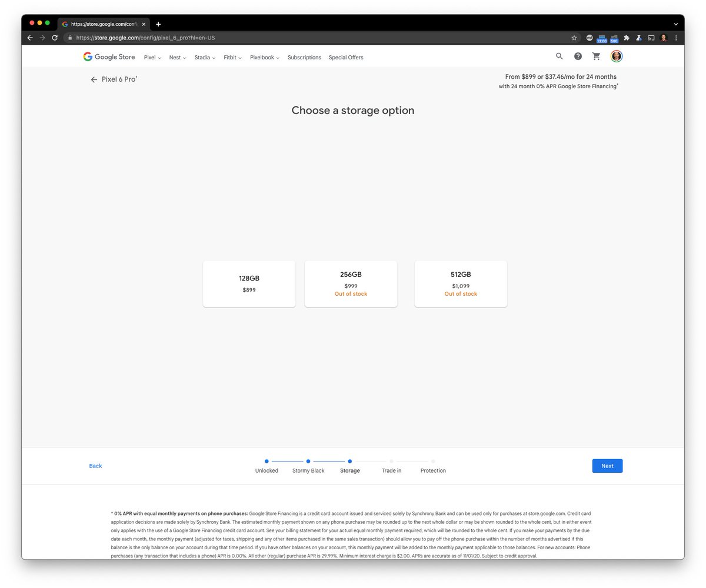
Task: Open the Chrome three-dot menu
Action: [676, 38]
